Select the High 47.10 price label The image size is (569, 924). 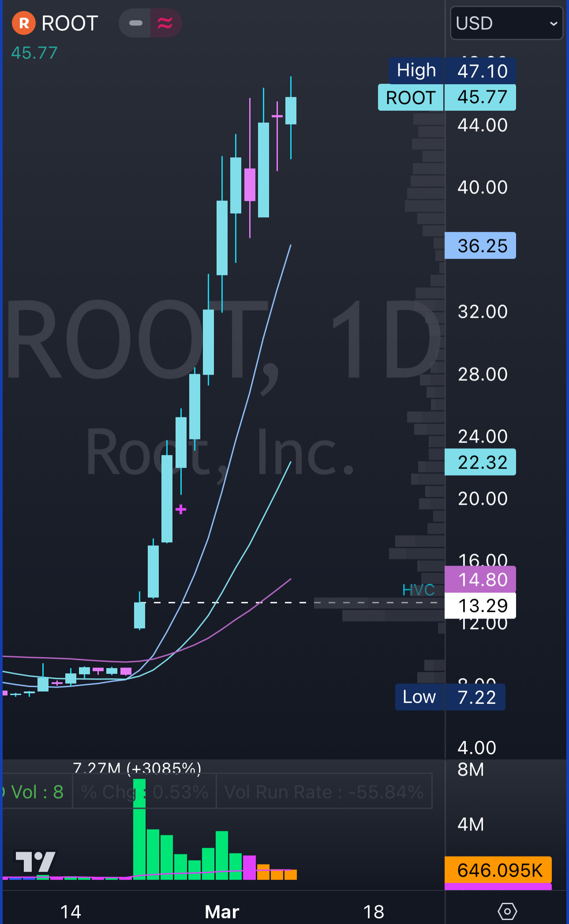pos(453,71)
